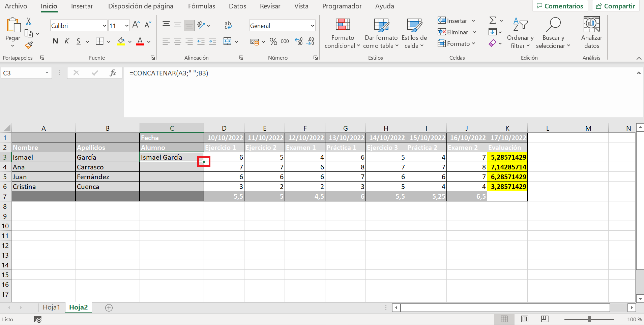Click the Cut scissors icon
This screenshot has width=644, height=325.
(29, 22)
